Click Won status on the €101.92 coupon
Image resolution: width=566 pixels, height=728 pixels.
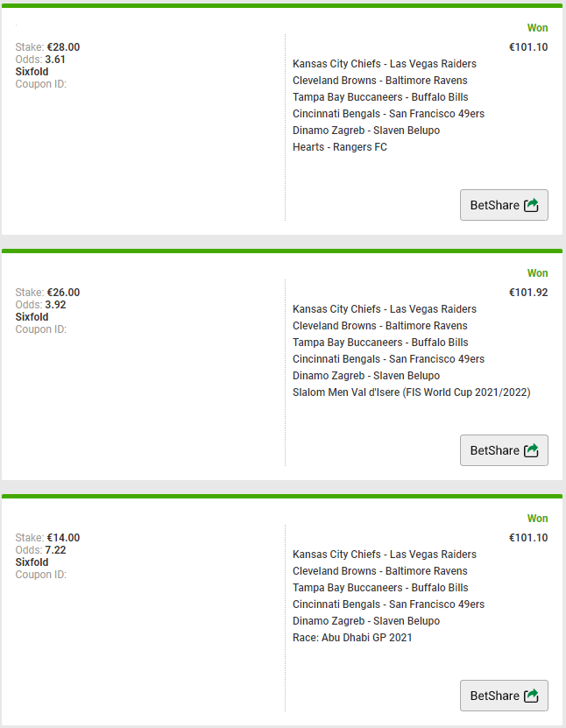(x=537, y=273)
